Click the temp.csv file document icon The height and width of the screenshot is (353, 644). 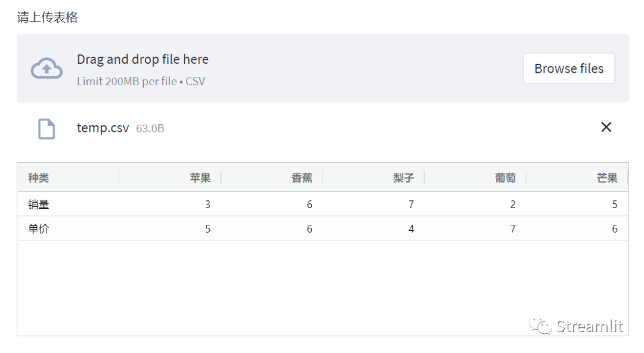click(47, 128)
